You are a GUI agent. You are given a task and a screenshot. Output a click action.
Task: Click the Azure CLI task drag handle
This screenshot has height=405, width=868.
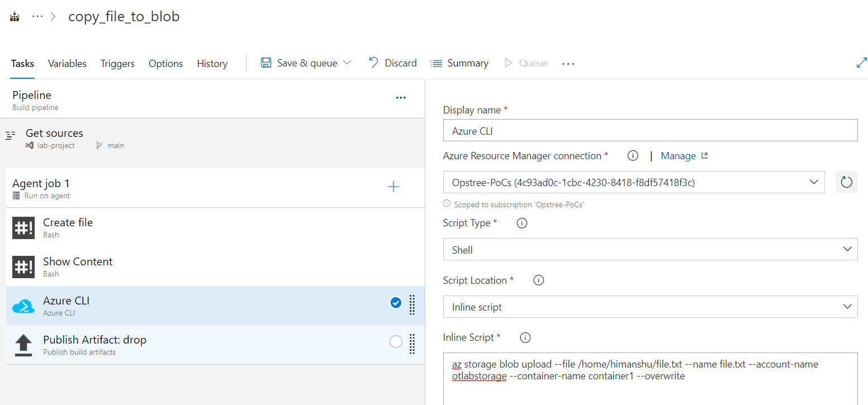412,304
